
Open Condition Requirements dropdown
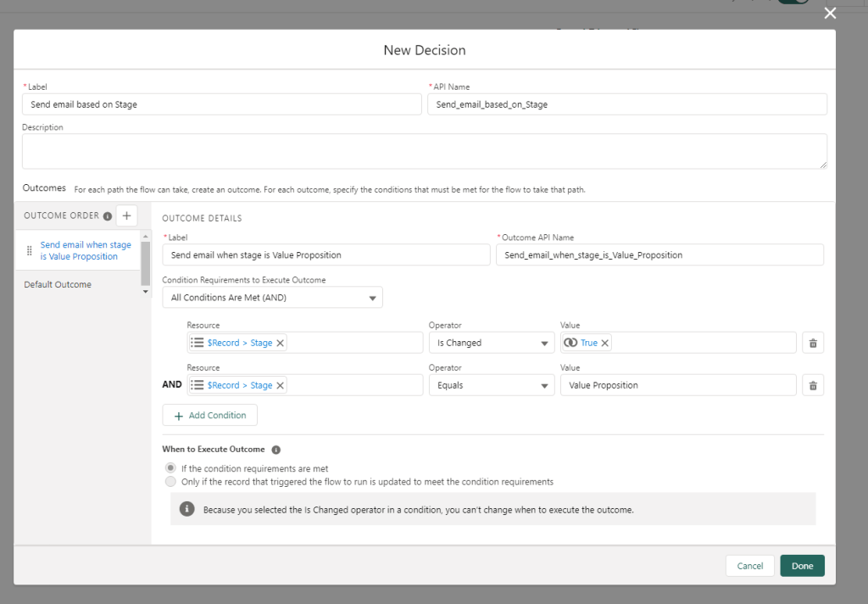click(272, 298)
